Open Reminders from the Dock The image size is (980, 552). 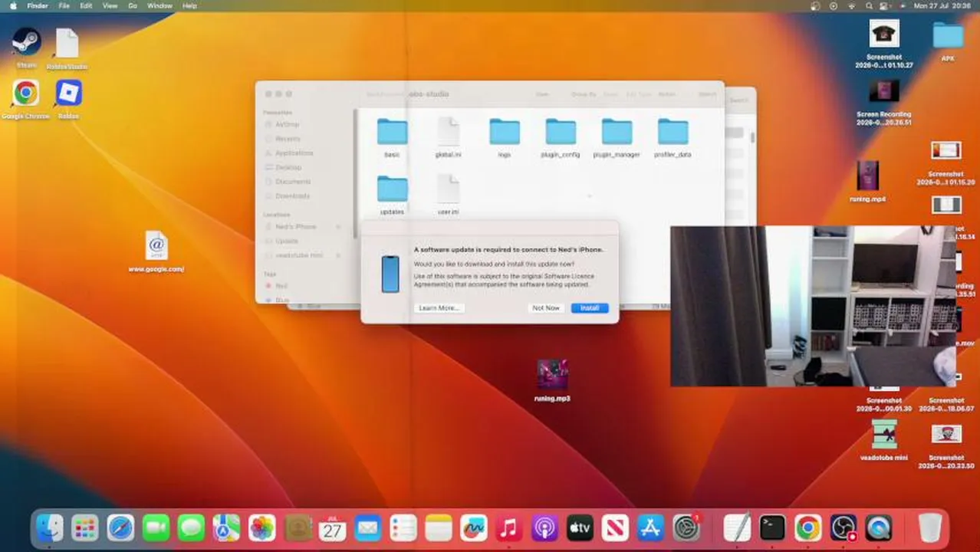[x=403, y=527]
